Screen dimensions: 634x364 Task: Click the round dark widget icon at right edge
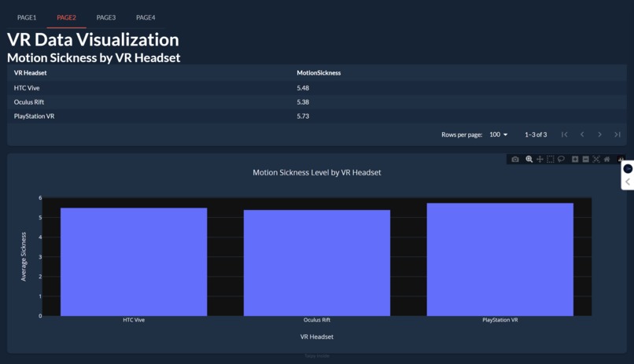pos(628,168)
